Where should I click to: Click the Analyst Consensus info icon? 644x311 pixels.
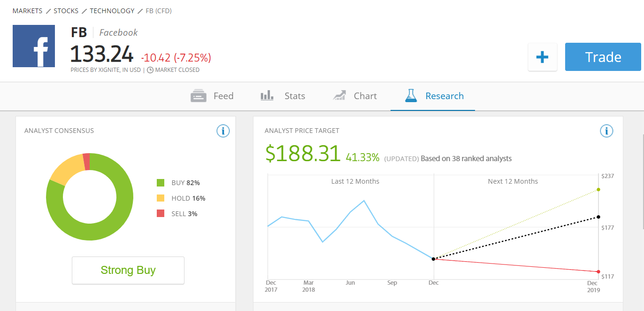coord(223,131)
